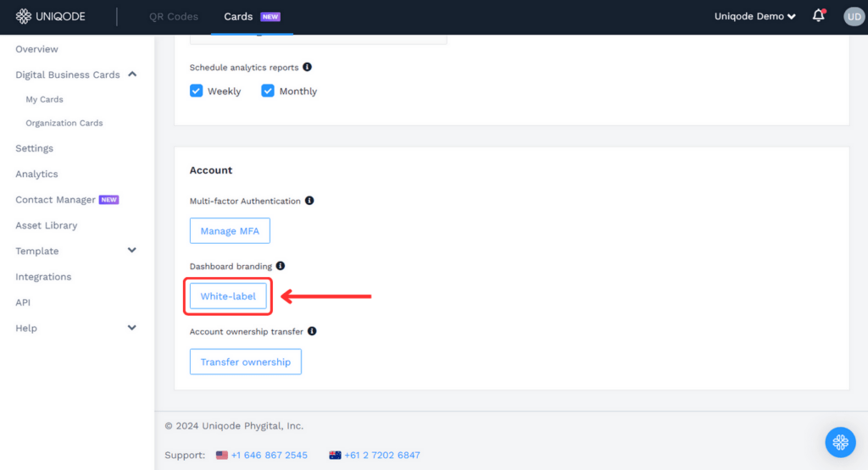Viewport: 868px width, 470px height.
Task: Click the Template label in the sidebar
Action: pos(37,251)
